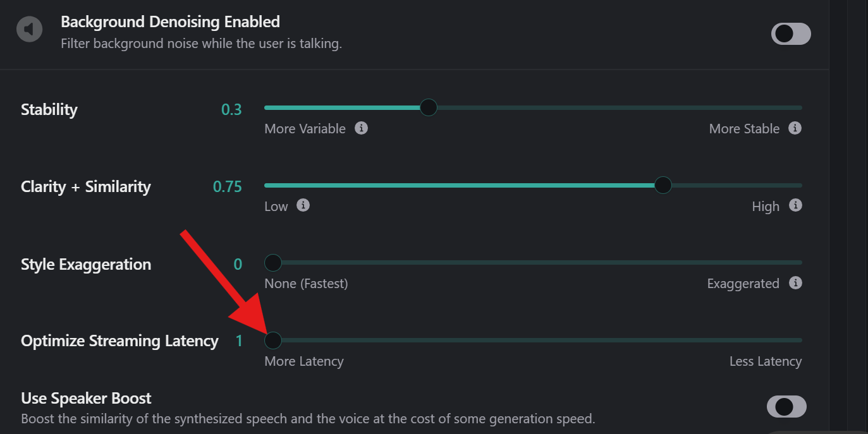The height and width of the screenshot is (434, 868).
Task: Click the info icon beside Low
Action: coord(303,205)
